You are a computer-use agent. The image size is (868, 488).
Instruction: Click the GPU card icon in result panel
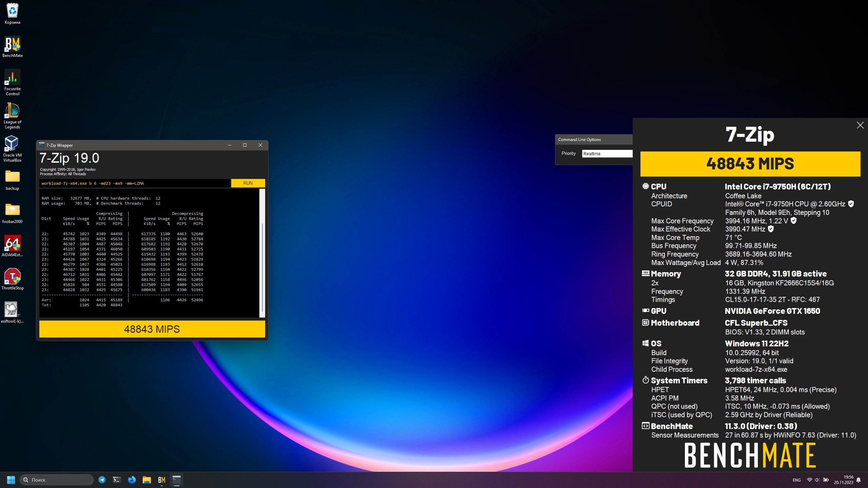tap(646, 310)
